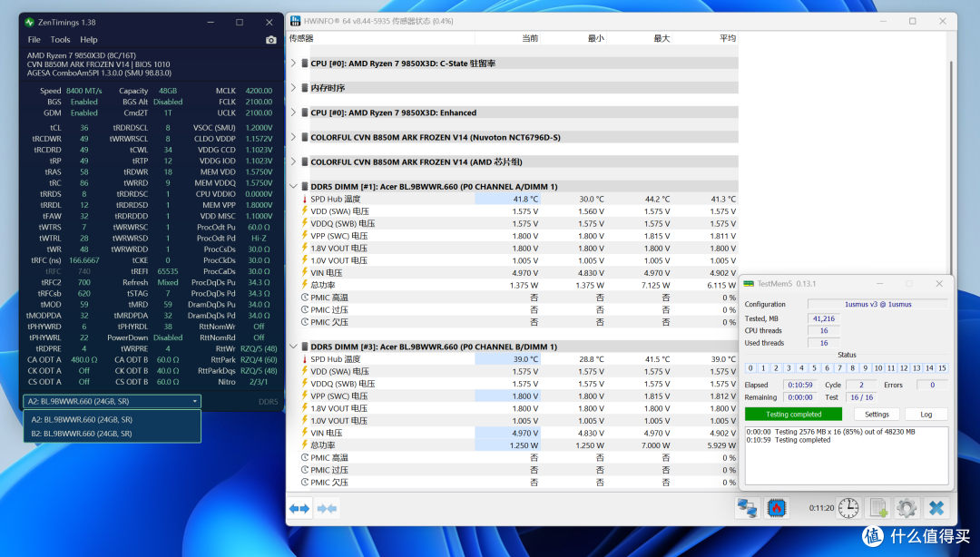Click the MEM VDD 1.5750V value
980x557 pixels.
(260, 172)
